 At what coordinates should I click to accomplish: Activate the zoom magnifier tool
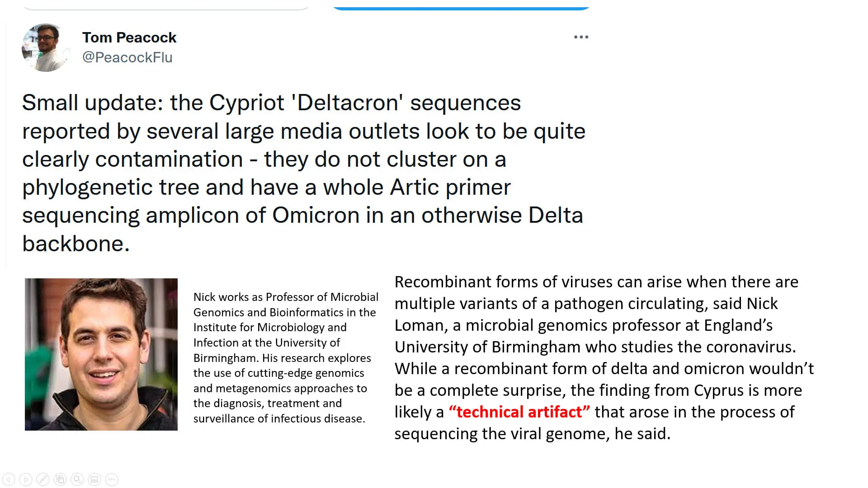(77, 479)
